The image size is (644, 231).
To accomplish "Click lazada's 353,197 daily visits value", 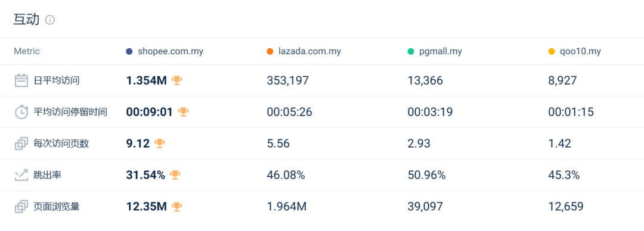I will (287, 80).
